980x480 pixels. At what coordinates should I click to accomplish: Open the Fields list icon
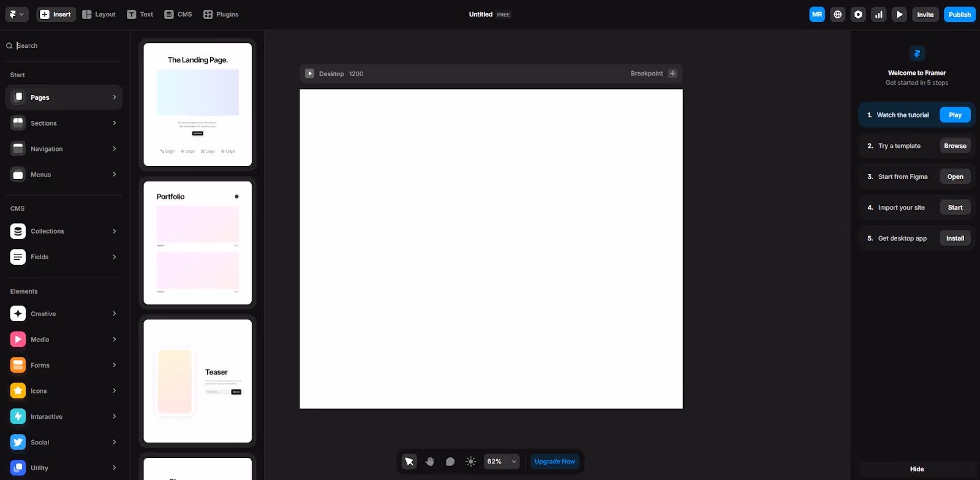click(18, 257)
